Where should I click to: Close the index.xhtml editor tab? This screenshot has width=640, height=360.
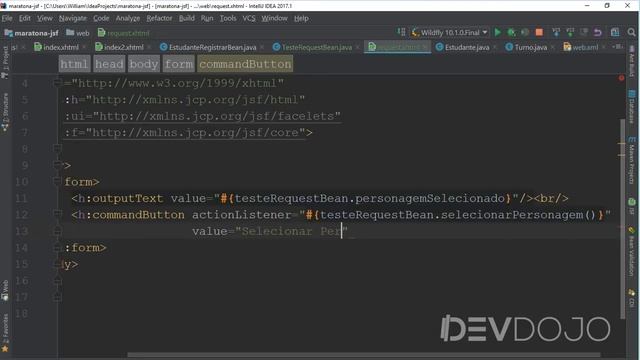pyautogui.click(x=84, y=47)
